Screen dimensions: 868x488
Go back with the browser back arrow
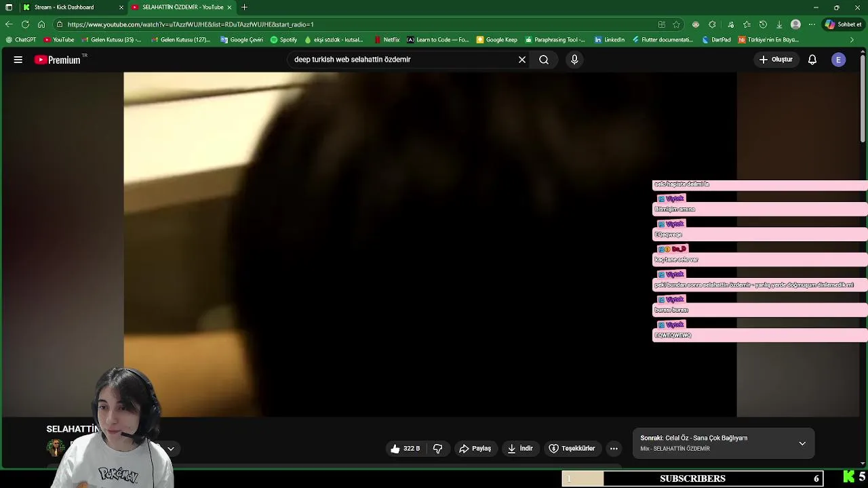[9, 24]
